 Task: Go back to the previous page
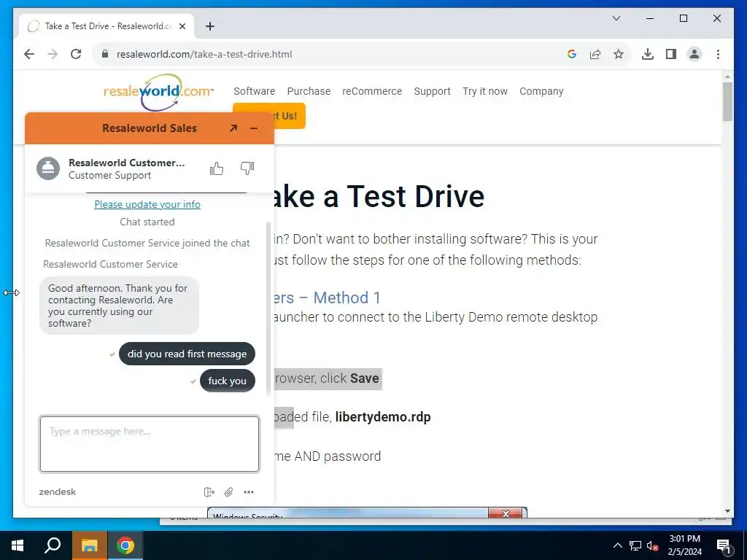tap(29, 54)
